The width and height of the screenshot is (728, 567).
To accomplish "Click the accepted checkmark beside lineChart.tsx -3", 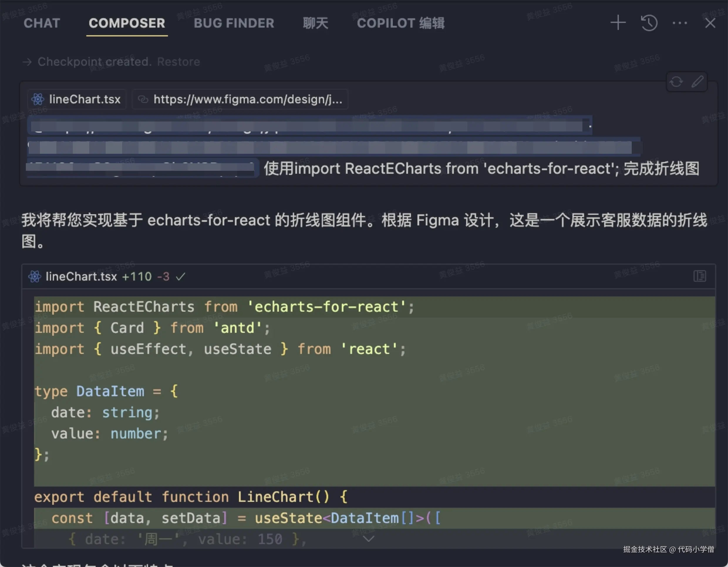I will tap(180, 276).
